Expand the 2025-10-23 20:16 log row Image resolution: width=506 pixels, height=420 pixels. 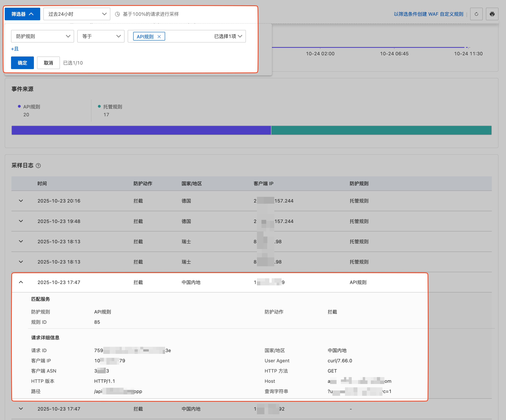(21, 201)
